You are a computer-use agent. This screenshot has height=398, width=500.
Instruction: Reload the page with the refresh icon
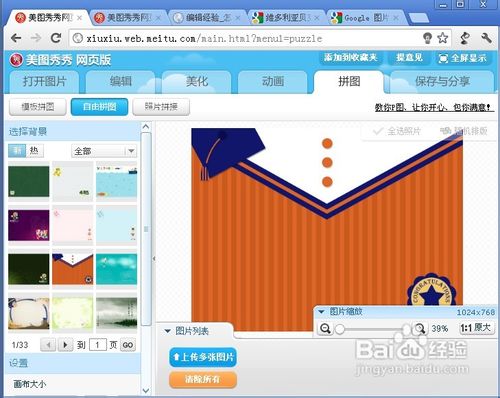click(x=56, y=38)
